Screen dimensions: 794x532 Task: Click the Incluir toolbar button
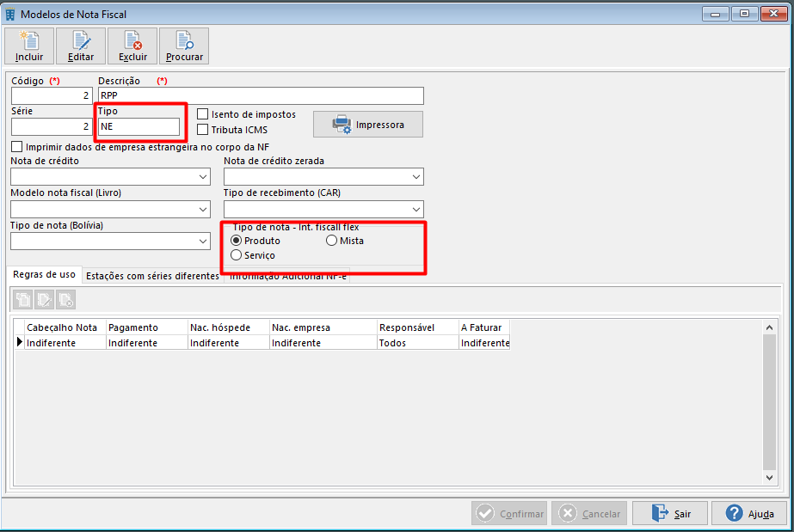coord(29,46)
